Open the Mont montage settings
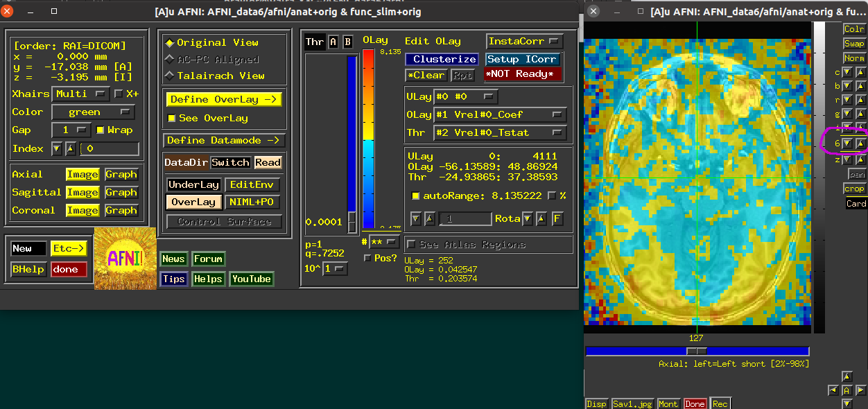The image size is (868, 409). tap(668, 404)
